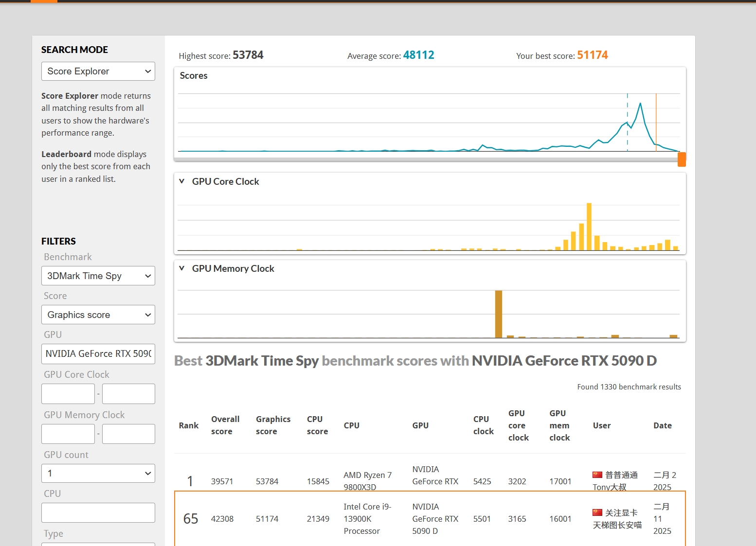Click the Overall score column header

225,425
